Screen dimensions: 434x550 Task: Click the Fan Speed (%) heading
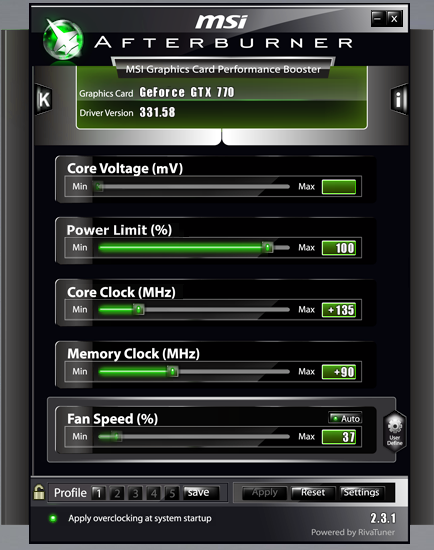coord(112,419)
